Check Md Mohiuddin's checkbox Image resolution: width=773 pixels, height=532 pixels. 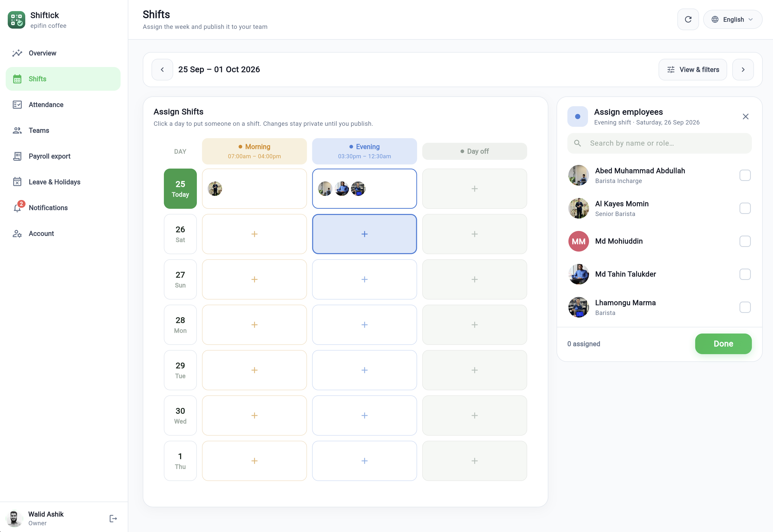(x=745, y=241)
